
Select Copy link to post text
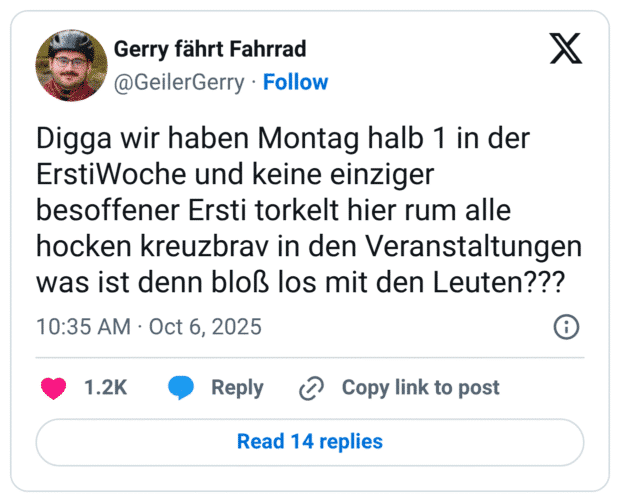pyautogui.click(x=420, y=388)
